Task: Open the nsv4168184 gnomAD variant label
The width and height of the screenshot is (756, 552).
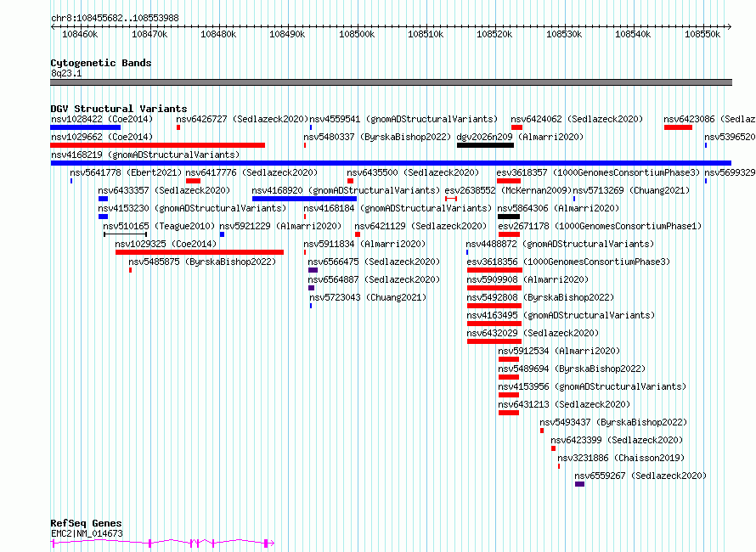Action: pyautogui.click(x=398, y=208)
